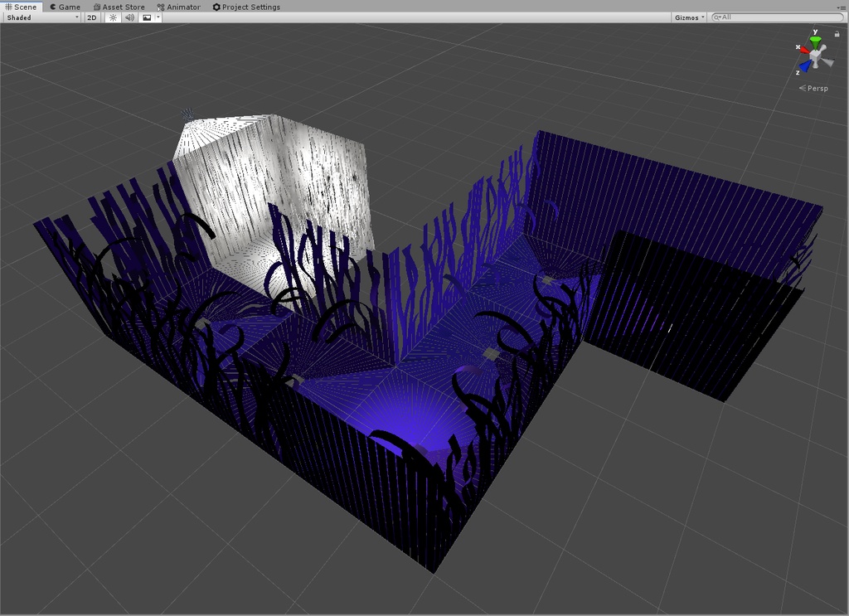Switch to the Scene tab
The image size is (849, 616).
coord(21,7)
